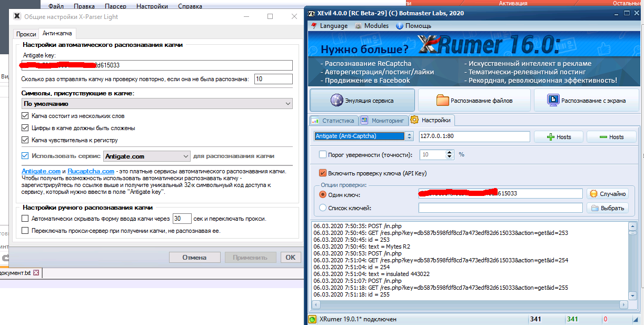Click the globe icon on Эмуляция сервиса
The width and height of the screenshot is (644, 325).
[336, 100]
